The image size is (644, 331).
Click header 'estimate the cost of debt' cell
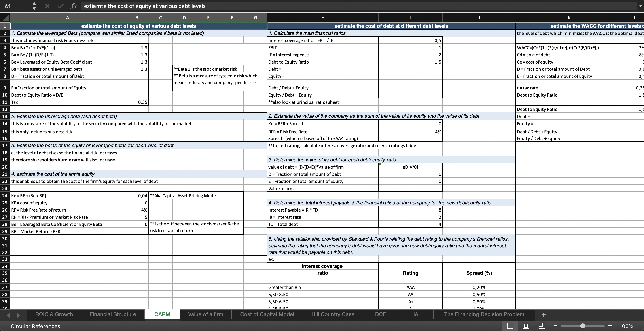(391, 26)
